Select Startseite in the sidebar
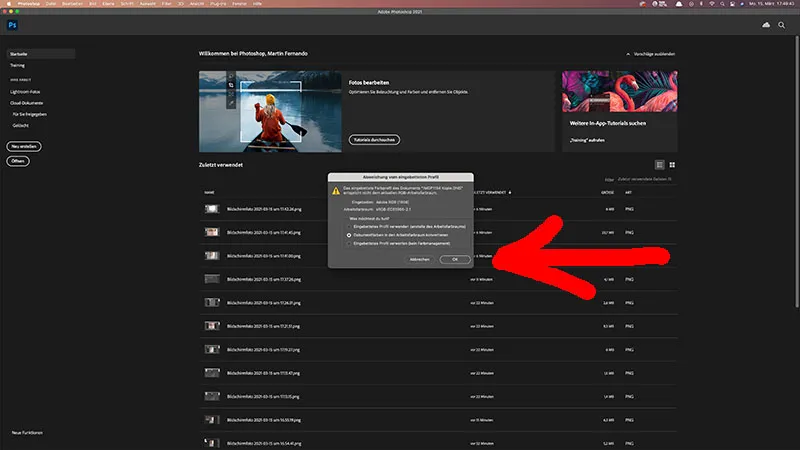 [x=41, y=54]
